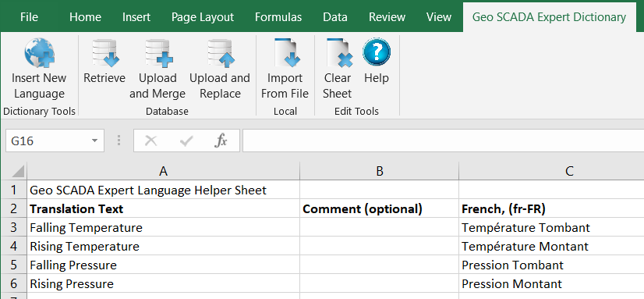This screenshot has width=644, height=299.
Task: Click the Insert New Language globe icon
Action: (x=39, y=52)
